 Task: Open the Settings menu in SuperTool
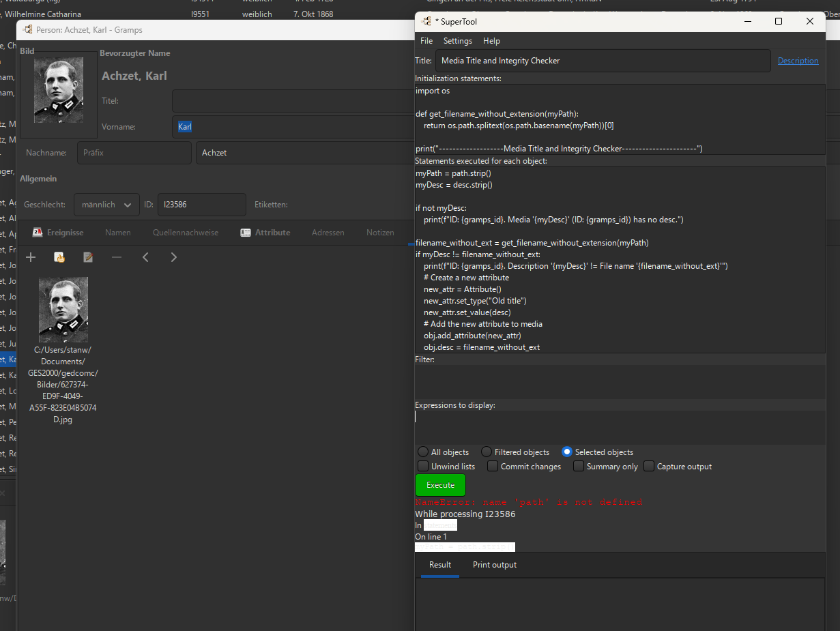tap(458, 41)
